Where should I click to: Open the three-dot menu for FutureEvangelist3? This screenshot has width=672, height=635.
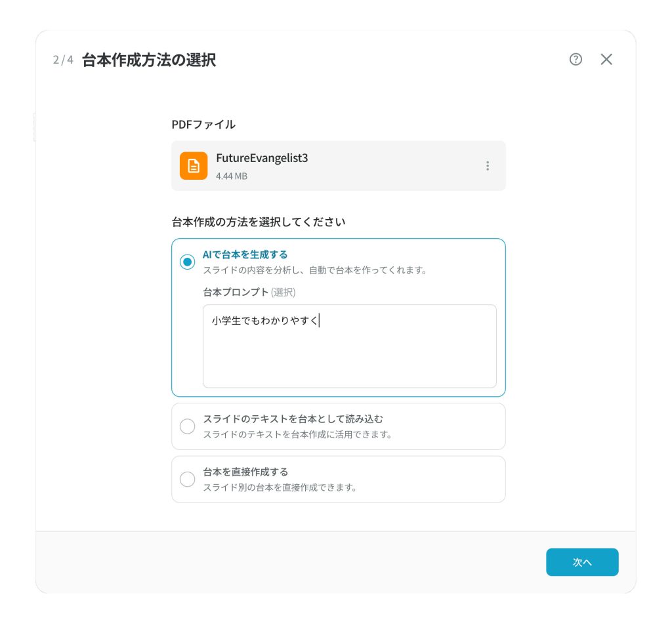coord(488,166)
